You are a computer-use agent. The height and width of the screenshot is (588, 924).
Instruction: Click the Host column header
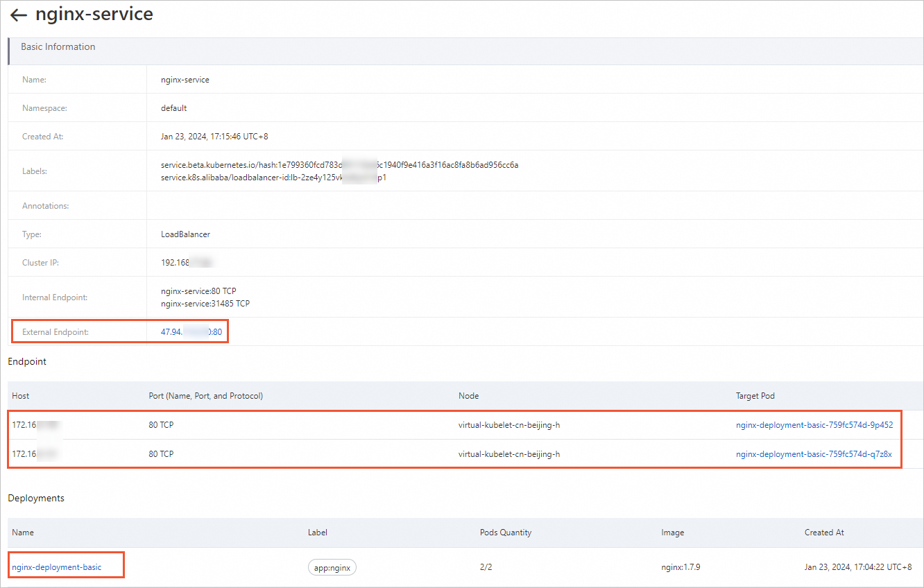pyautogui.click(x=21, y=396)
